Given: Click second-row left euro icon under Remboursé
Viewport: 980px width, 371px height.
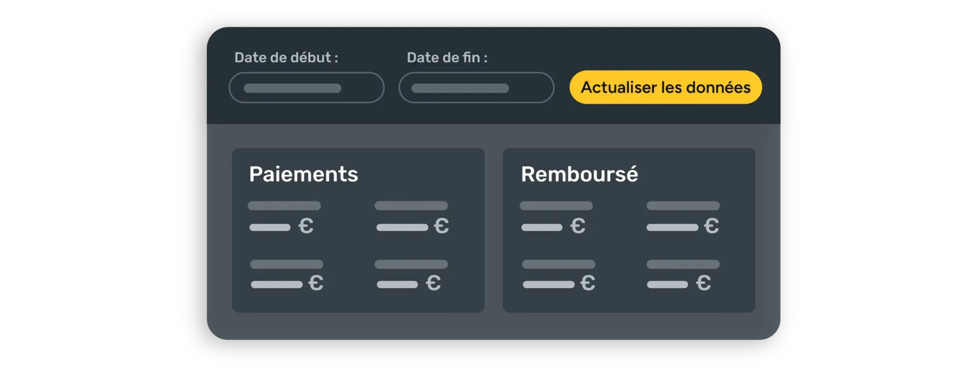Looking at the screenshot, I should point(588,283).
